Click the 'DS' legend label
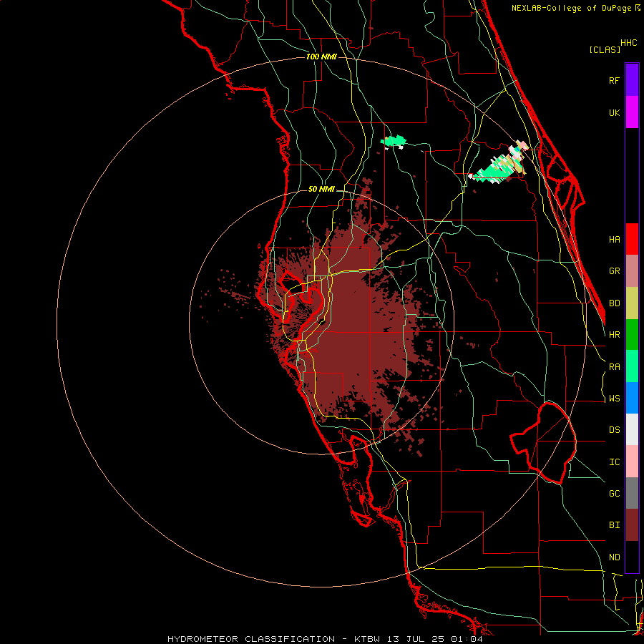Screen dimensions: 644x644 (614, 430)
